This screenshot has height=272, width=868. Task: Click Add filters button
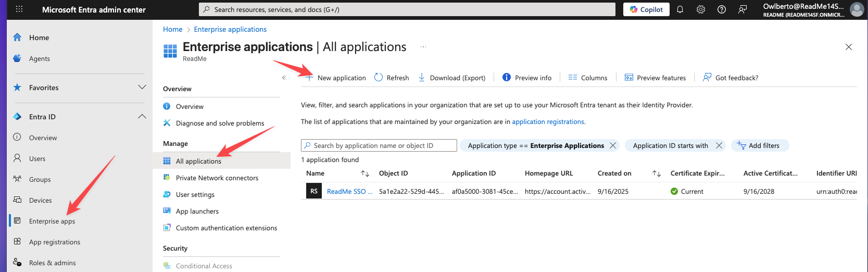[760, 145]
